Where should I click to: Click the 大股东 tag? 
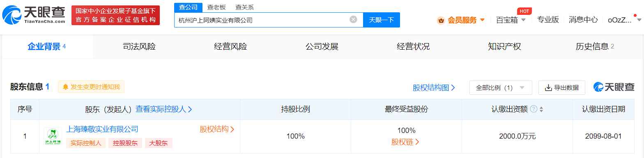(x=159, y=143)
